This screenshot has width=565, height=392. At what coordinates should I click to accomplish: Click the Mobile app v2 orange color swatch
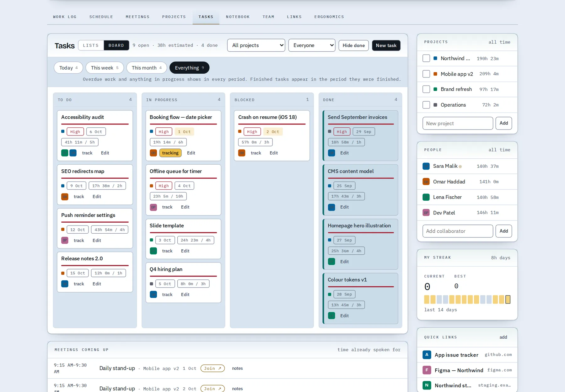click(435, 74)
